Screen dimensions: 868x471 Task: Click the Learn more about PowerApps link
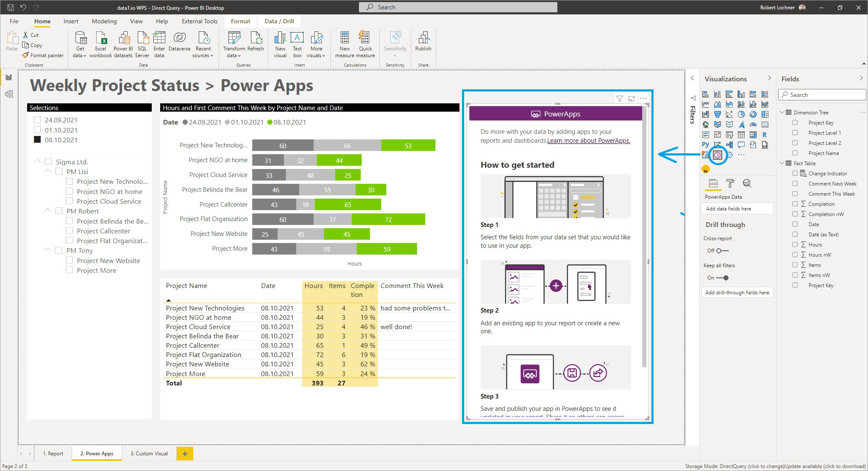click(x=588, y=140)
